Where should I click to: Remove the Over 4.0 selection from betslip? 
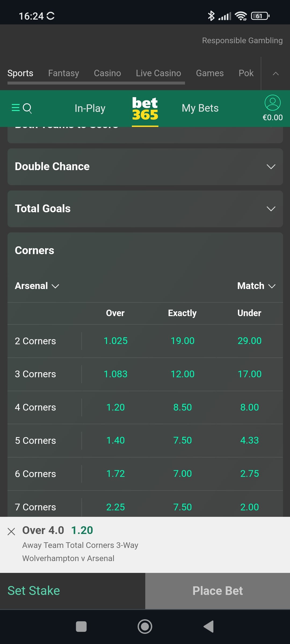point(11,532)
